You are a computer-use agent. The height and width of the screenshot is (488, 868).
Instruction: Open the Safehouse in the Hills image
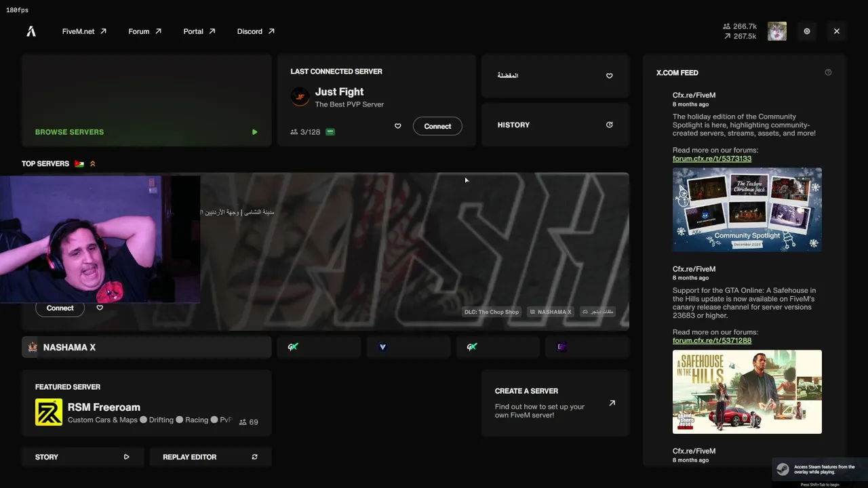pyautogui.click(x=747, y=392)
